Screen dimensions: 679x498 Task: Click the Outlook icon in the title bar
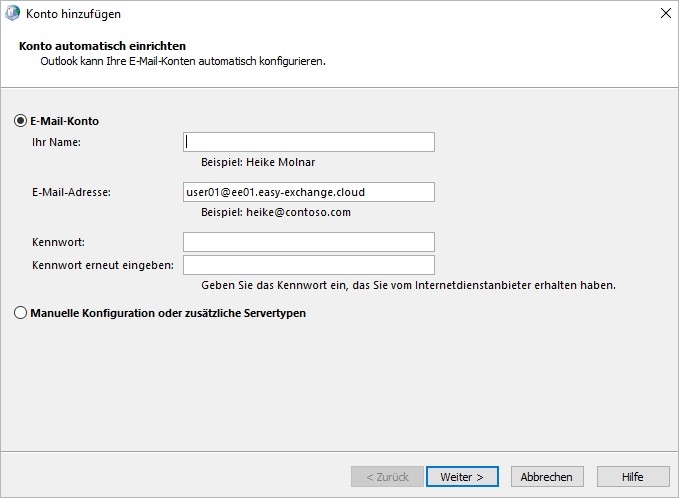(x=12, y=13)
